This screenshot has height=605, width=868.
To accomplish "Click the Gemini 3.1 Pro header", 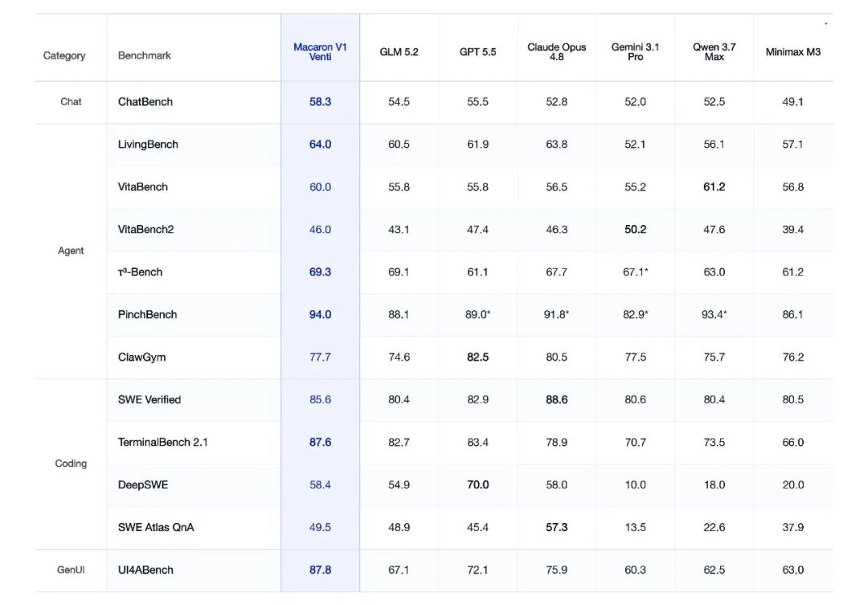I will click(635, 52).
